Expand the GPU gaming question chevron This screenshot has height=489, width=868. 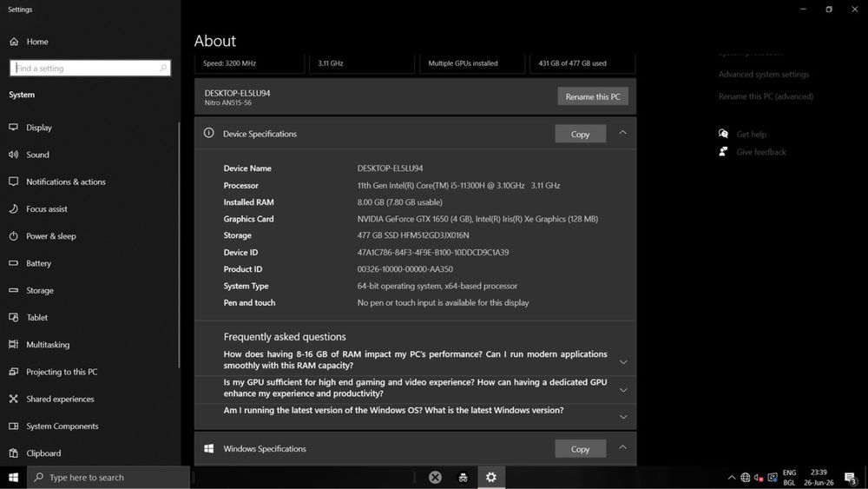[623, 390]
